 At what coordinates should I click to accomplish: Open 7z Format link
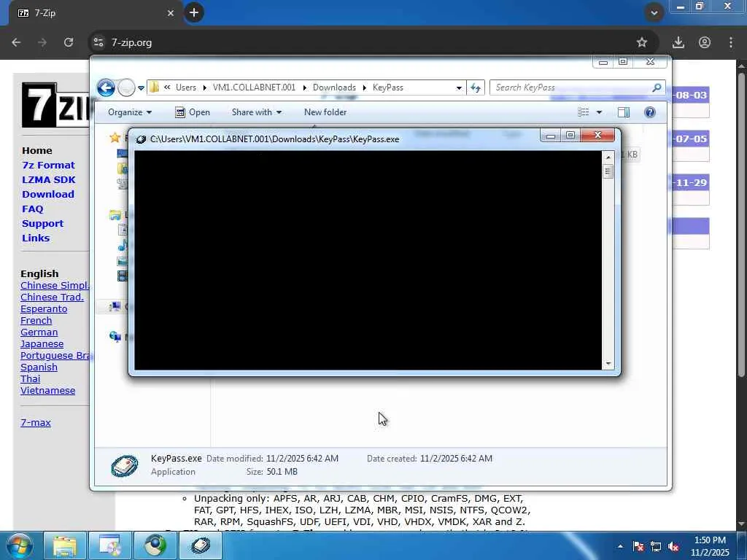(49, 166)
